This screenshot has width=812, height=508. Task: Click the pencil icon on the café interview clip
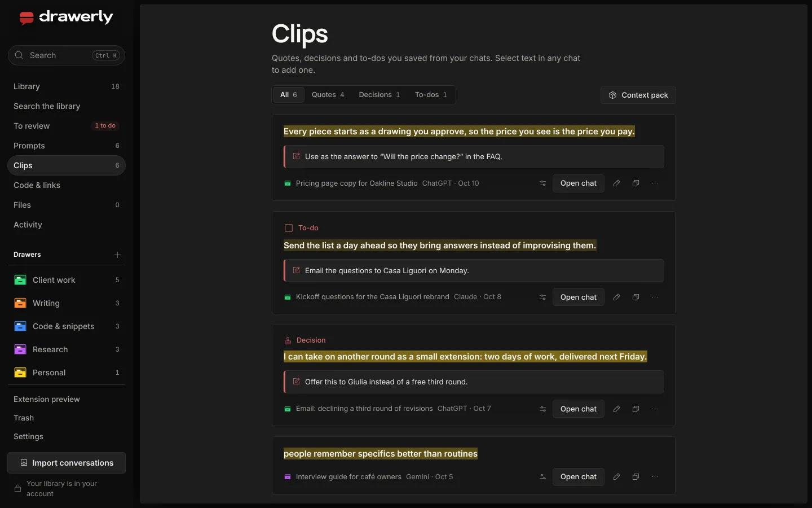617,477
